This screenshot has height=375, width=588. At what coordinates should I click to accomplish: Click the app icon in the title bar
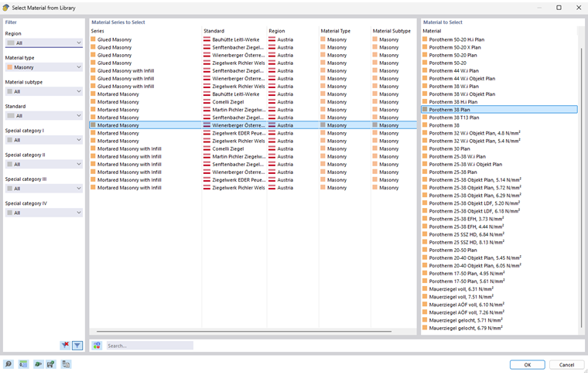(5, 8)
